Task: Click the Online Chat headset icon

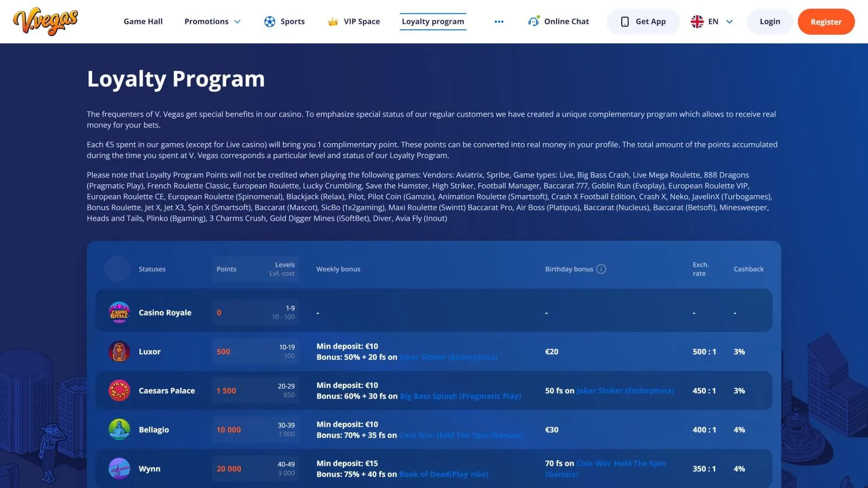Action: click(x=534, y=21)
